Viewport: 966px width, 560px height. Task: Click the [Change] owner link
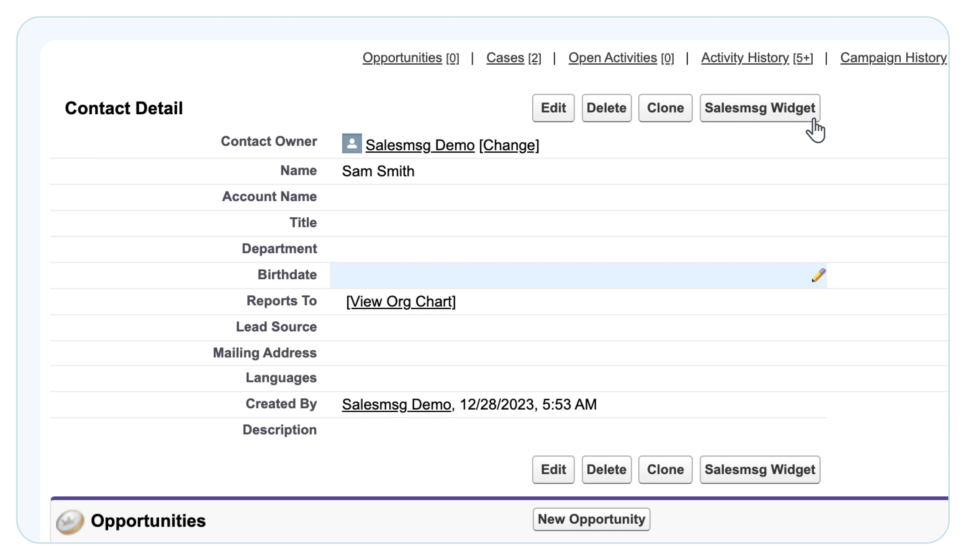coord(509,145)
